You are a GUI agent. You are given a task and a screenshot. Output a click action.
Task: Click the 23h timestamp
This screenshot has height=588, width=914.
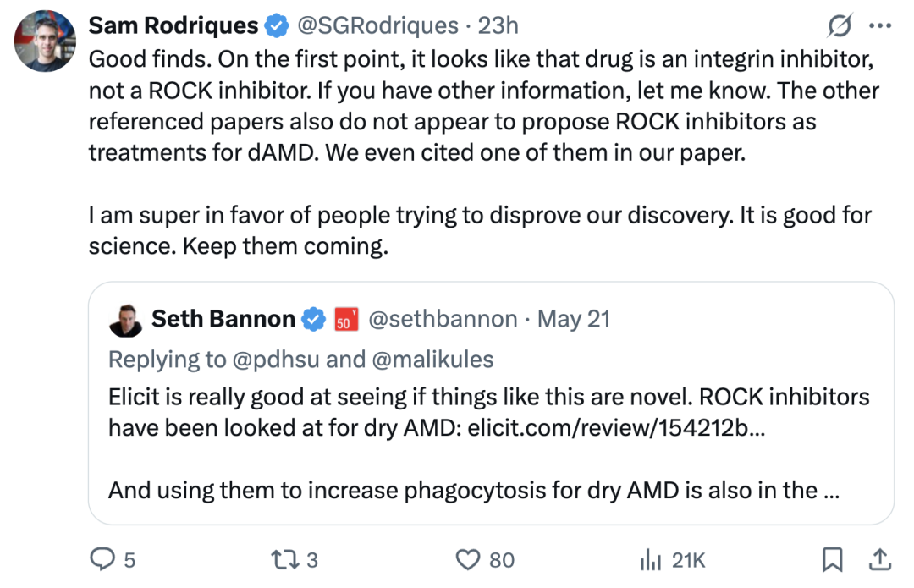[x=498, y=26]
